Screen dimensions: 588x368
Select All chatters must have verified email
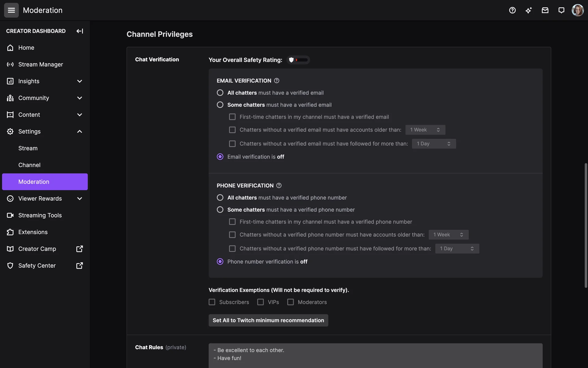pos(220,93)
